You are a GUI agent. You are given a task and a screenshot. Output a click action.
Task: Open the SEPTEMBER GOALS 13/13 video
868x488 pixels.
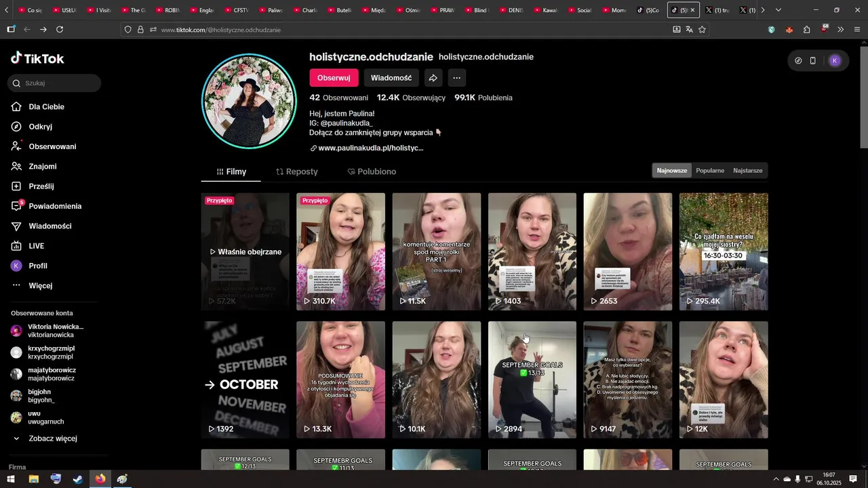(532, 380)
